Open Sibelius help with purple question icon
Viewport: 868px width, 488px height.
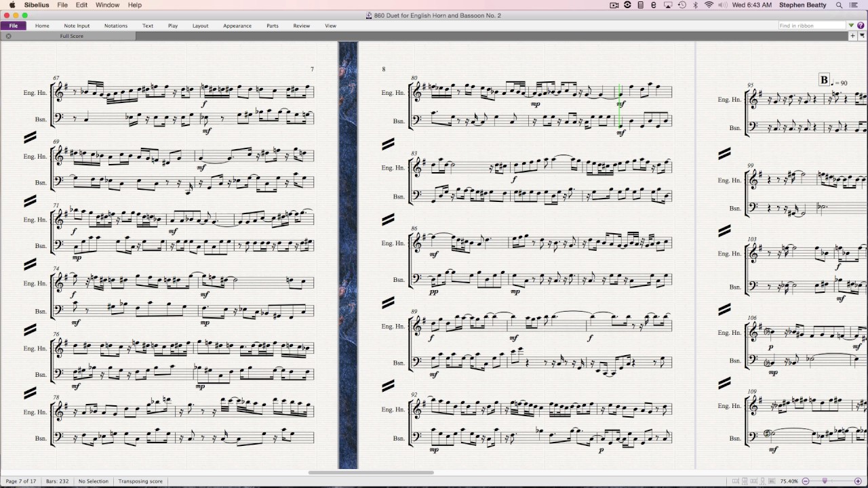coord(861,26)
